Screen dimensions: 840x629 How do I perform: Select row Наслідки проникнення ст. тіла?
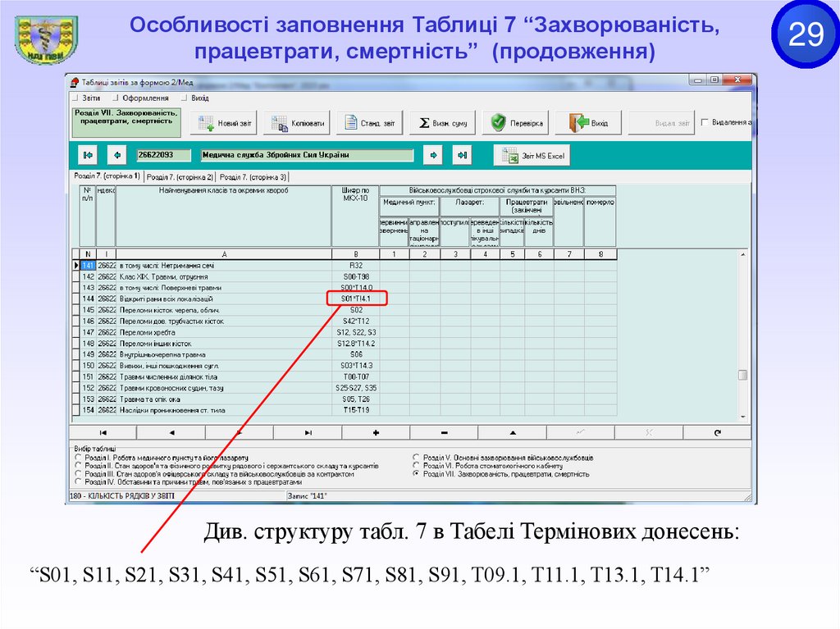click(x=345, y=410)
